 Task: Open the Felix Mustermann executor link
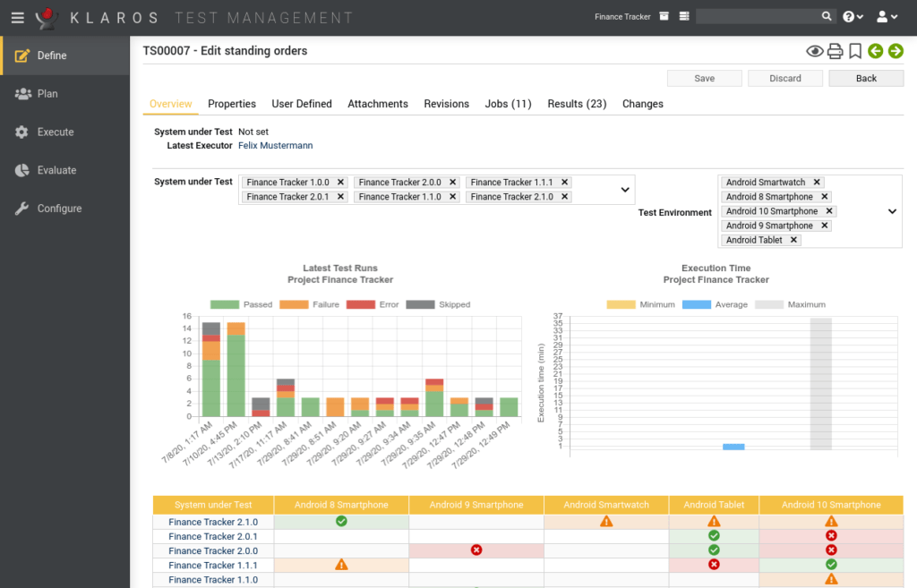(x=275, y=145)
